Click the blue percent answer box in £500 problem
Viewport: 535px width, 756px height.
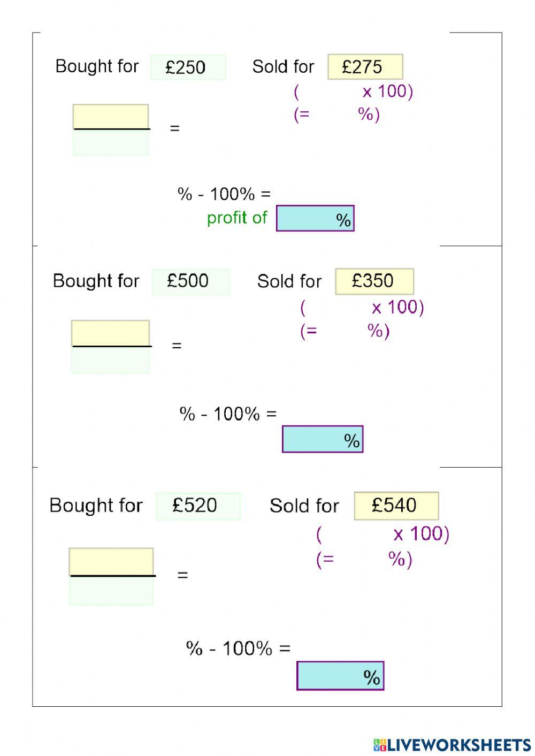(x=322, y=439)
